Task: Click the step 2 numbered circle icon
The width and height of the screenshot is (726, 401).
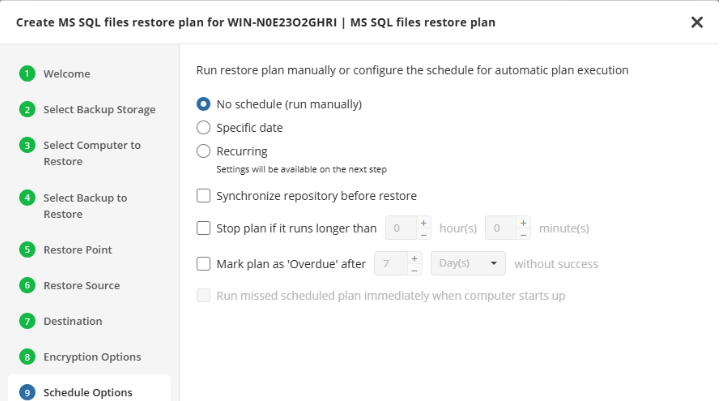Action: point(27,110)
